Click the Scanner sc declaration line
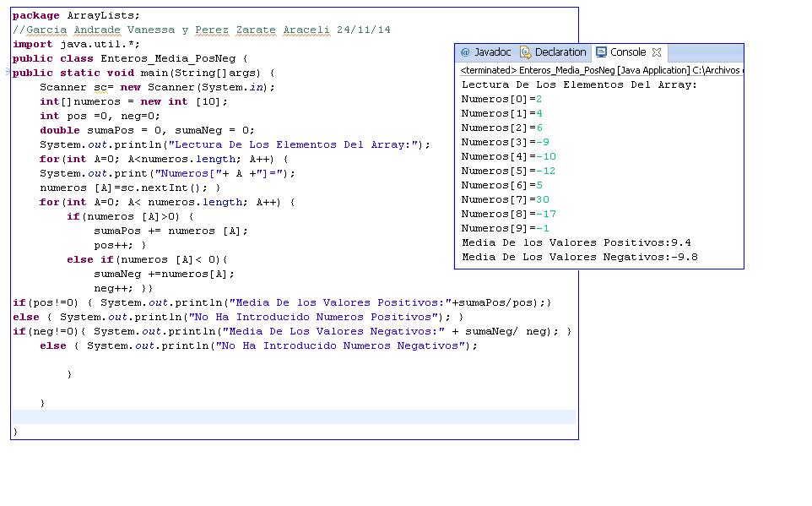 click(158, 88)
